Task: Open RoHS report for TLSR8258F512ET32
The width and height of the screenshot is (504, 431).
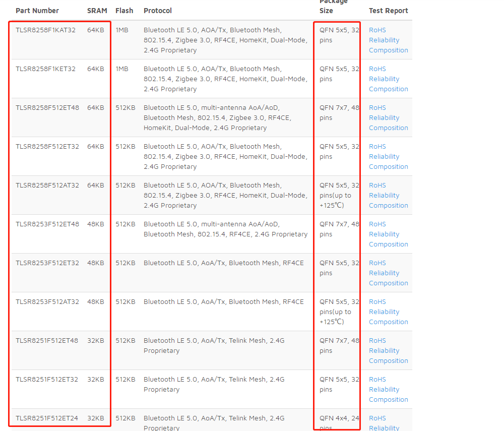Action: pyautogui.click(x=377, y=147)
